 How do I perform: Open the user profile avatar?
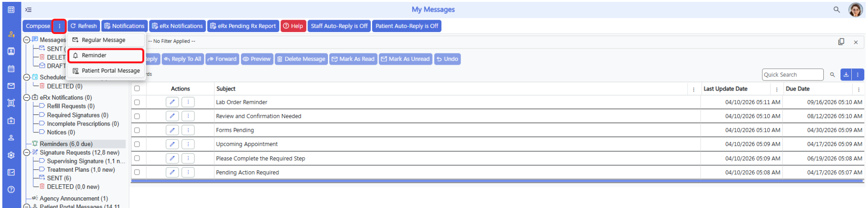(855, 9)
